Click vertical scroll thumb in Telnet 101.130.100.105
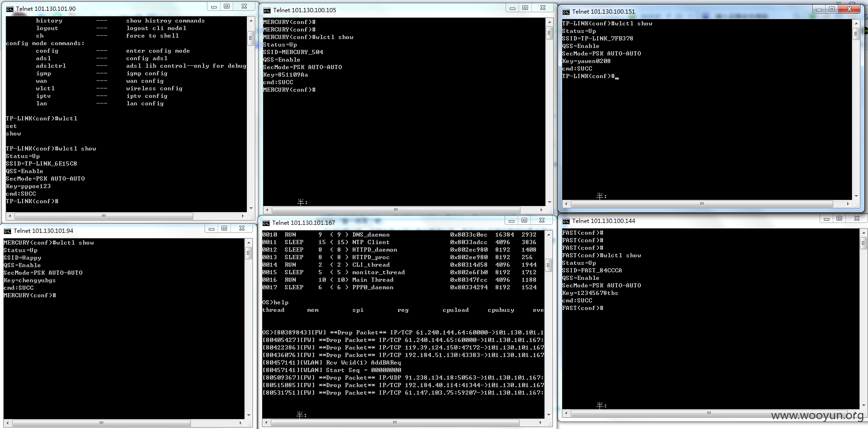 549,32
